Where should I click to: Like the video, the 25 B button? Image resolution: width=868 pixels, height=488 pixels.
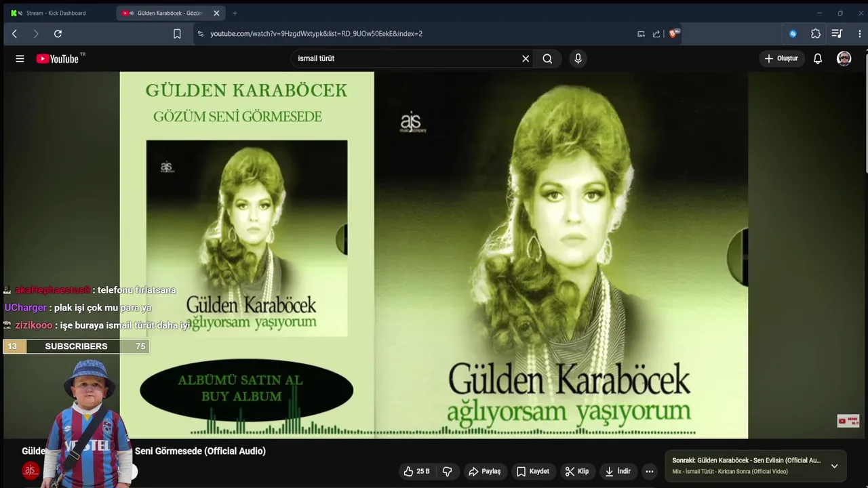[x=416, y=471]
